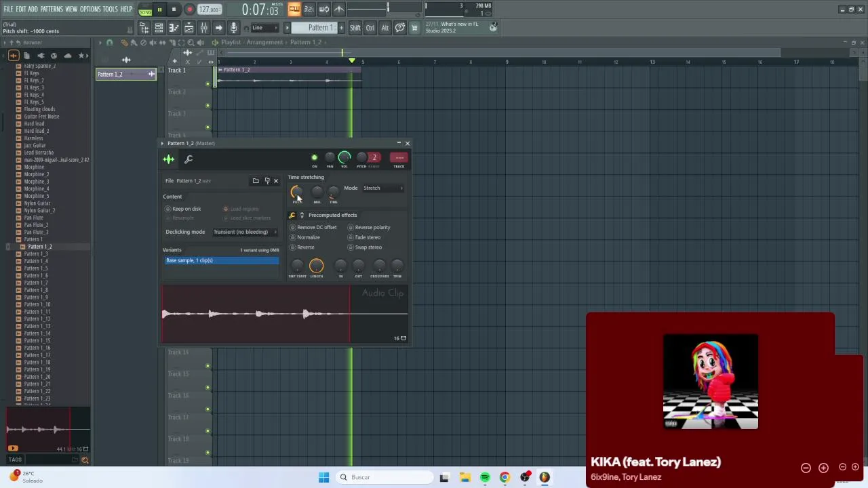Open the Mixer icon
This screenshot has height=488, width=868.
(203, 28)
